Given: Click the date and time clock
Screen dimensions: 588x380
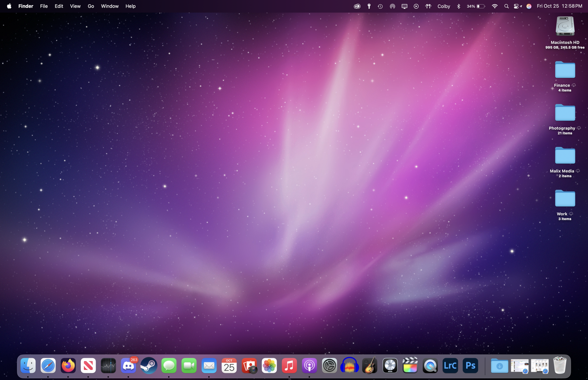Looking at the screenshot, I should click(x=559, y=6).
